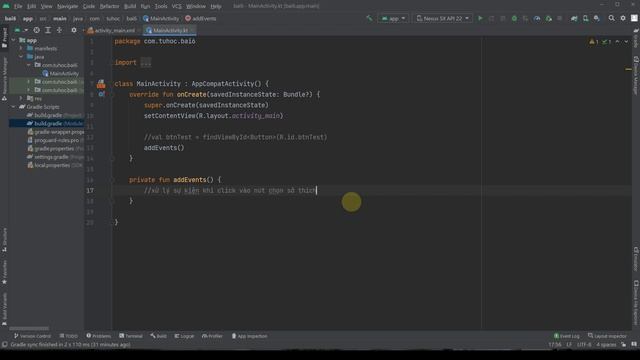Select MainActivity in the project tree
This screenshot has width=640, height=360.
pos(60,73)
